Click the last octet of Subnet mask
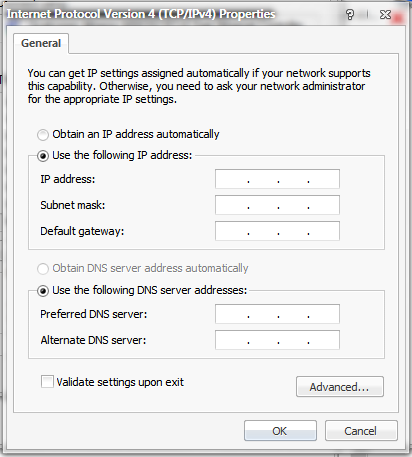The height and width of the screenshot is (457, 412). (x=323, y=205)
